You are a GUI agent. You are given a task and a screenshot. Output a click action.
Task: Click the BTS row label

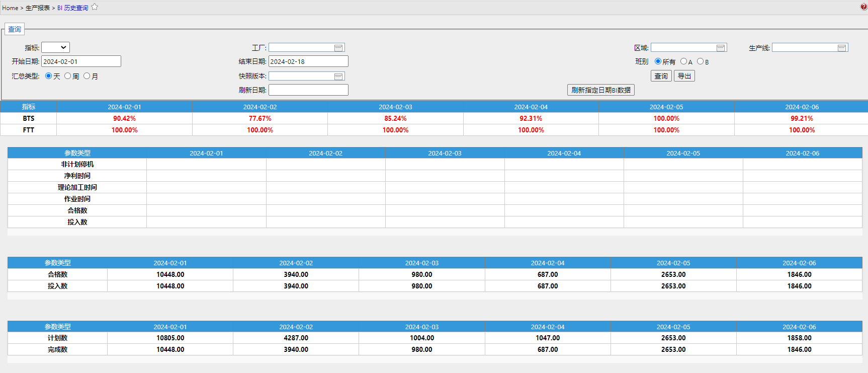(29, 119)
